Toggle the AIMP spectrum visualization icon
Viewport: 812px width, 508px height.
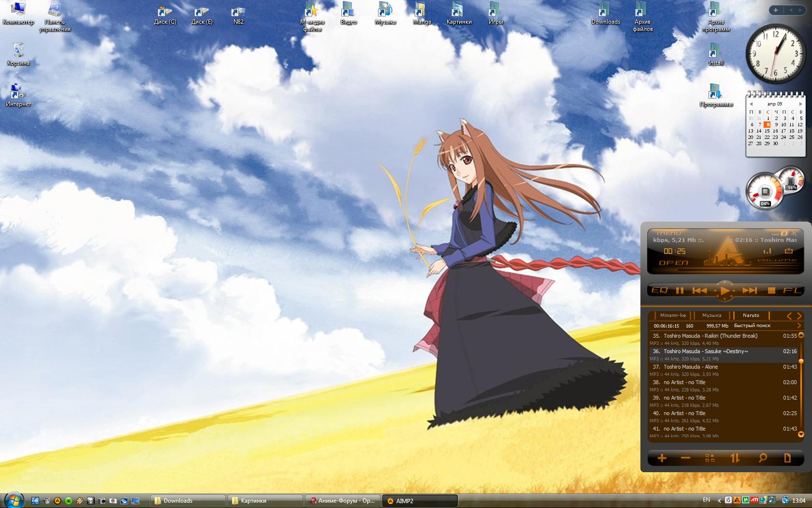click(767, 251)
